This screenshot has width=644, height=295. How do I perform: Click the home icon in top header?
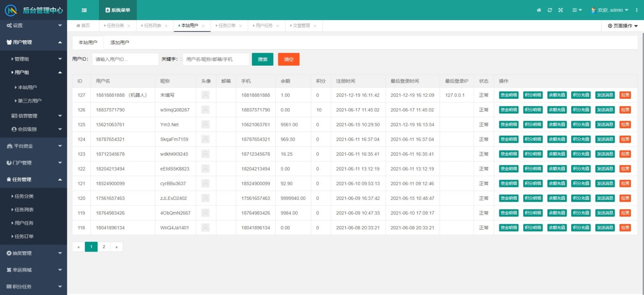539,10
